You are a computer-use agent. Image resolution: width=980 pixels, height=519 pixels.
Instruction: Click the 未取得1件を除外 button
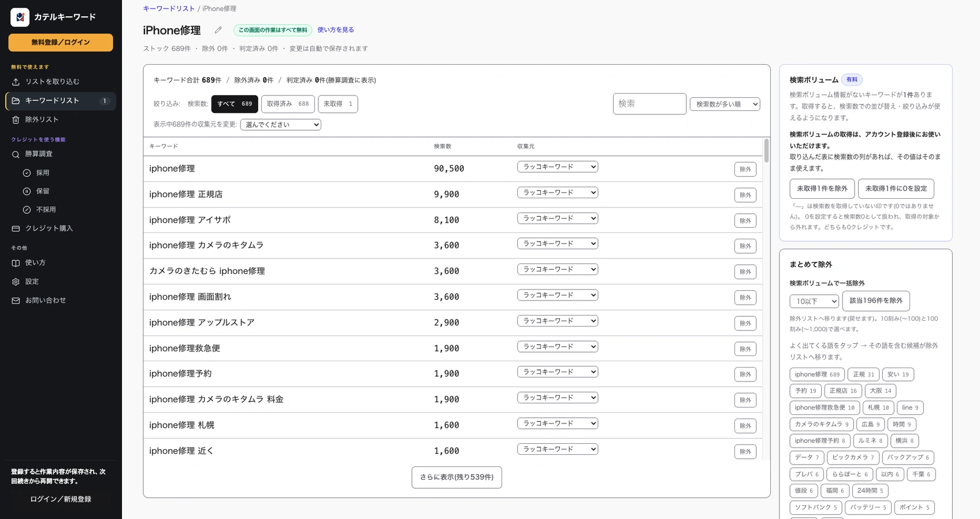pos(822,188)
